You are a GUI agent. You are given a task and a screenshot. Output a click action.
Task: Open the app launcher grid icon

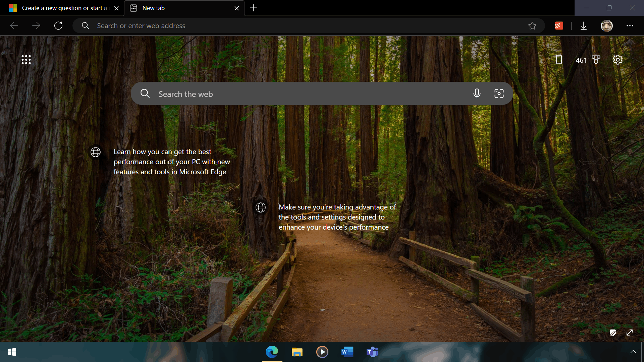26,60
